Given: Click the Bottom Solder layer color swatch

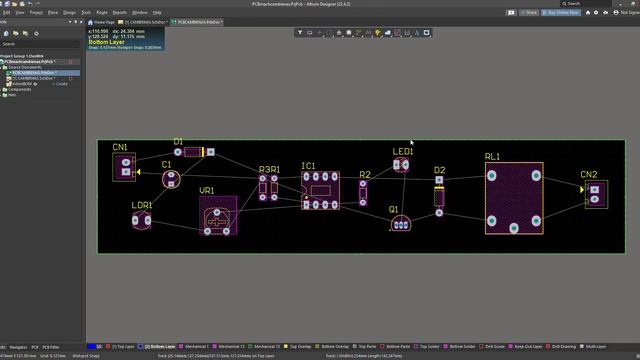Looking at the screenshot, I should click(x=446, y=347).
